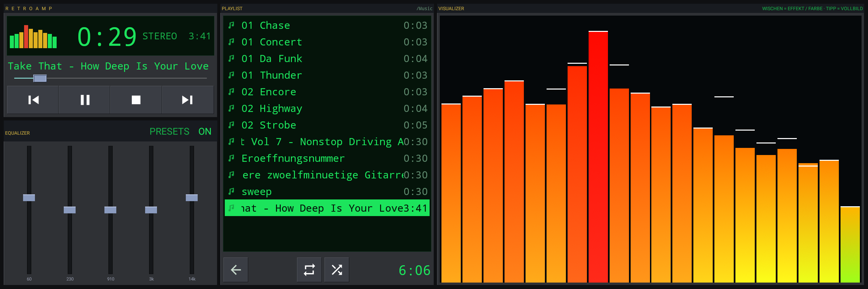Screen dimensions: 868x289
Task: Select the 'Nonstop Driving' playlist entry
Action: pyautogui.click(x=327, y=142)
